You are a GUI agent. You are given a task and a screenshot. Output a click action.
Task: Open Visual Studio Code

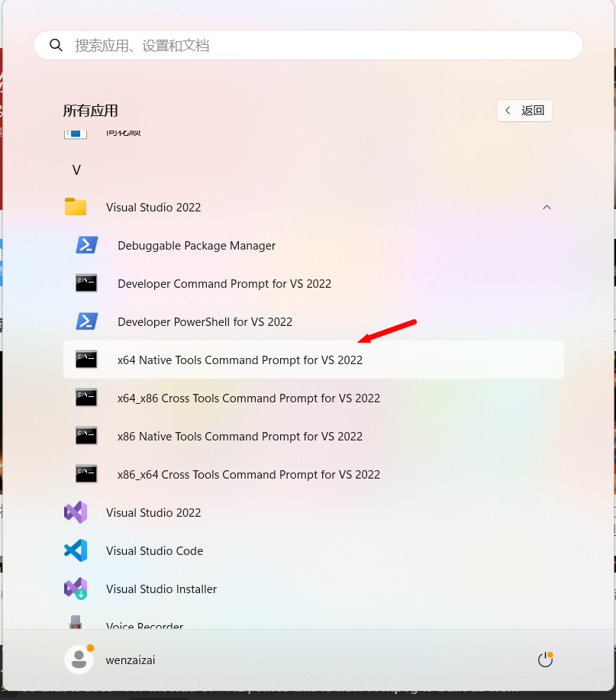[153, 550]
